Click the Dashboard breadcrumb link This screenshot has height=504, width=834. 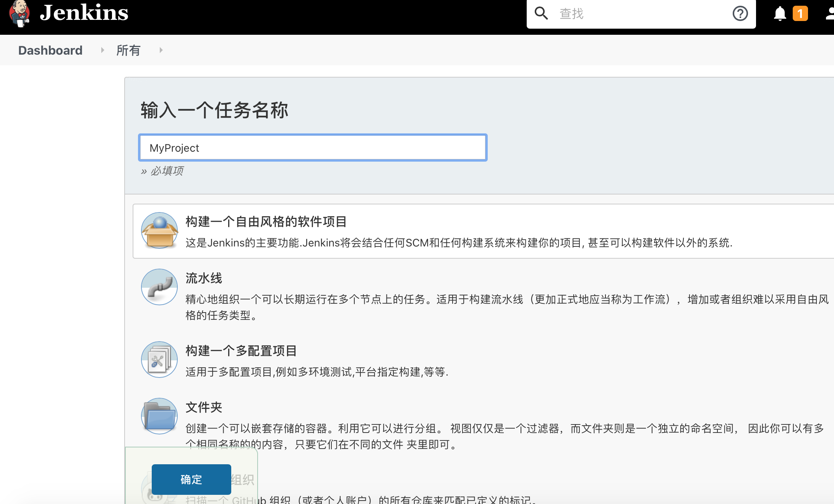[50, 50]
